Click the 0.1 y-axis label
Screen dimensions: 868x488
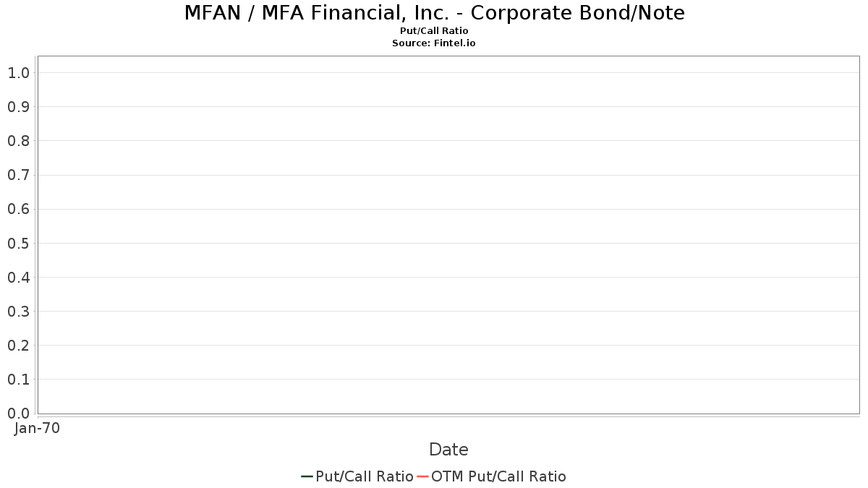pyautogui.click(x=18, y=380)
